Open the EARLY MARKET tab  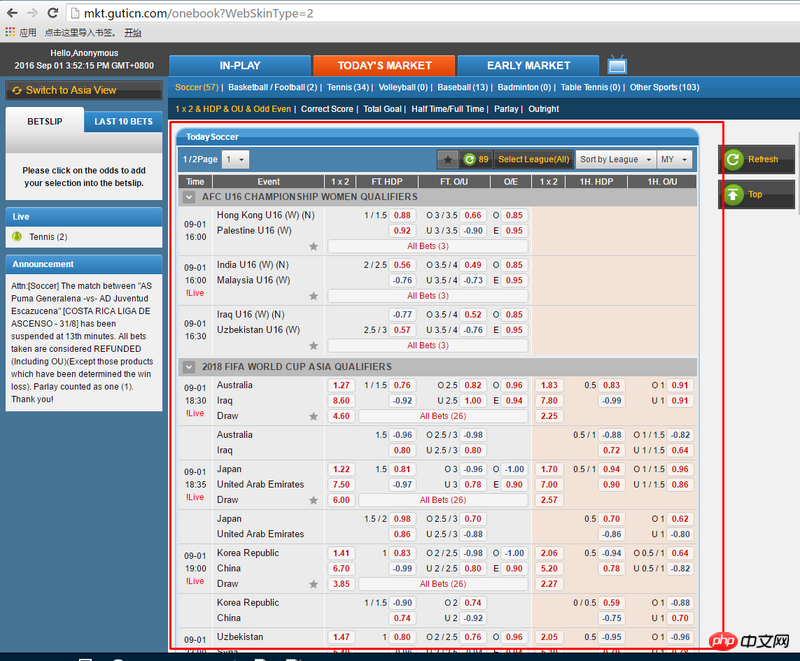pyautogui.click(x=529, y=66)
